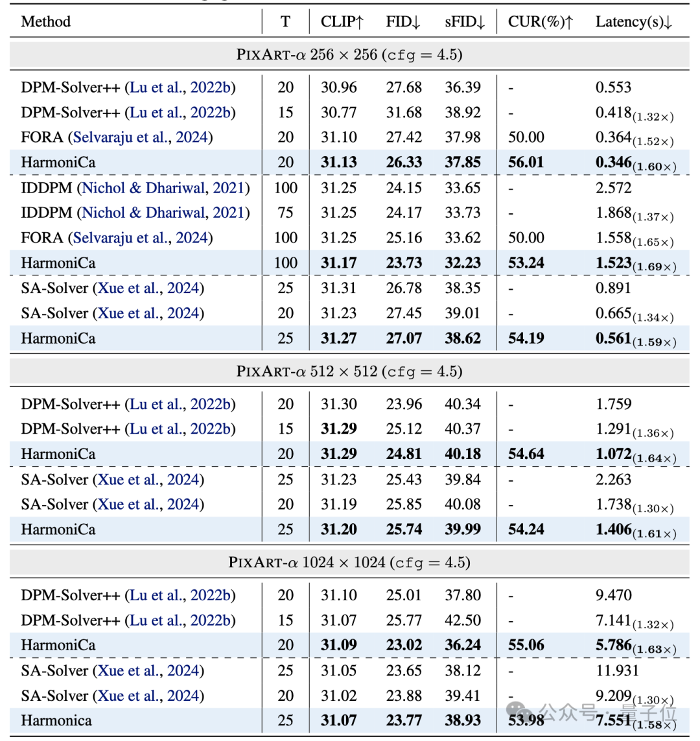Image resolution: width=700 pixels, height=741 pixels.
Task: Click the 2.572 latency value cell
Action: click(x=613, y=188)
